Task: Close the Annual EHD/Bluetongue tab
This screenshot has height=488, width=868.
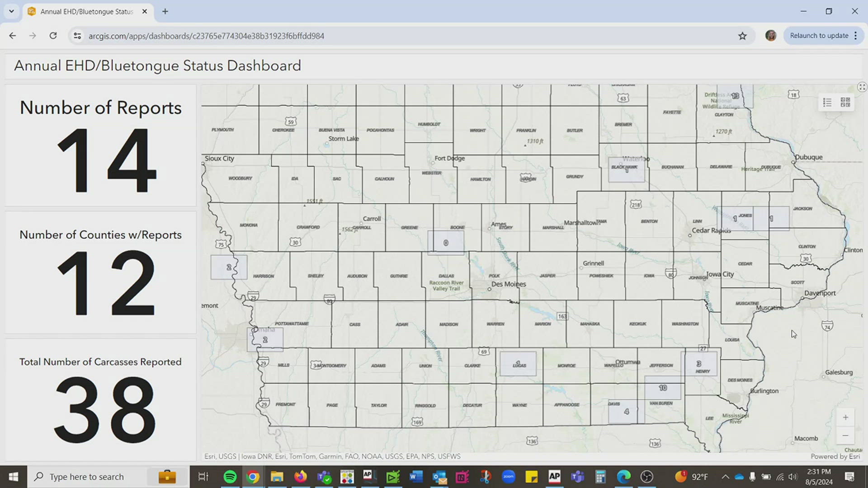Action: click(x=145, y=12)
